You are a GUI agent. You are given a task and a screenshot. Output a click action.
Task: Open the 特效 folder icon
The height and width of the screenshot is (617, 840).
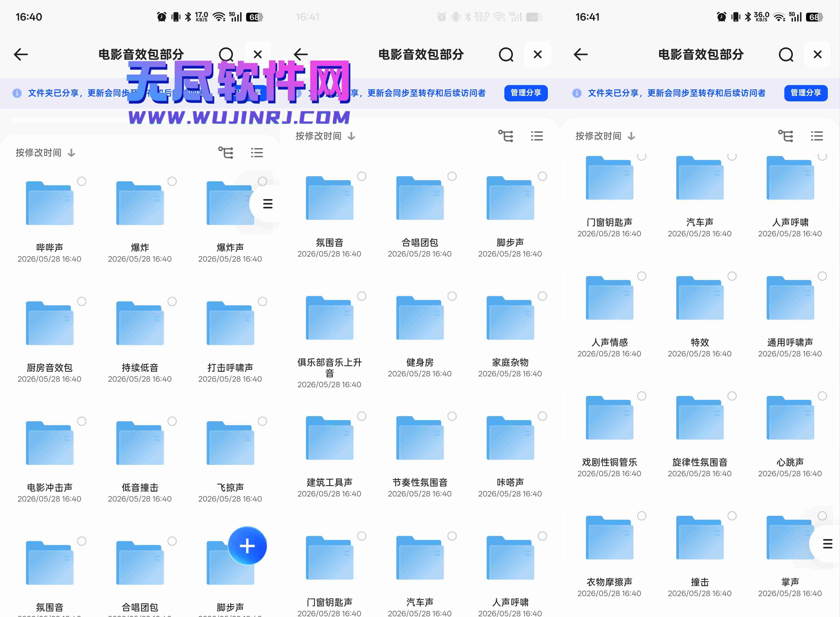point(700,298)
